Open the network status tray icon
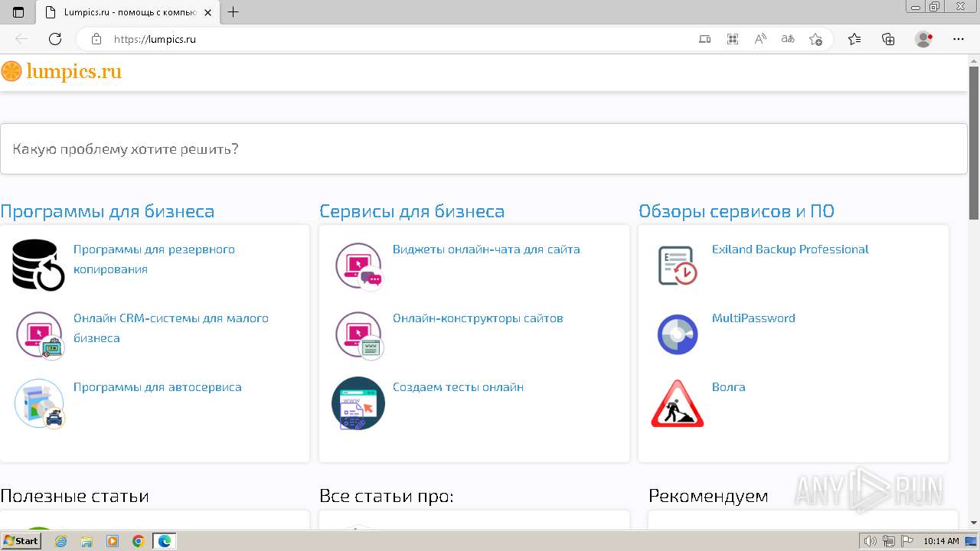 pos(889,541)
